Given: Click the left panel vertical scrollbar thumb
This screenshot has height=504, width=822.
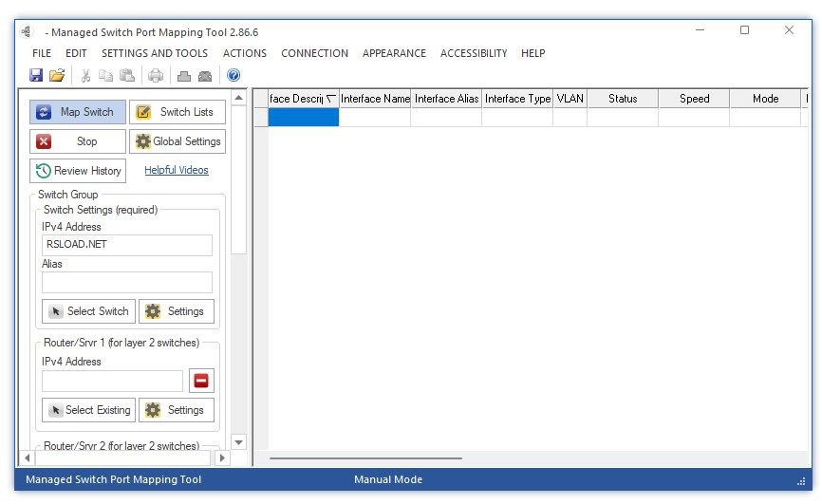Looking at the screenshot, I should (x=238, y=179).
